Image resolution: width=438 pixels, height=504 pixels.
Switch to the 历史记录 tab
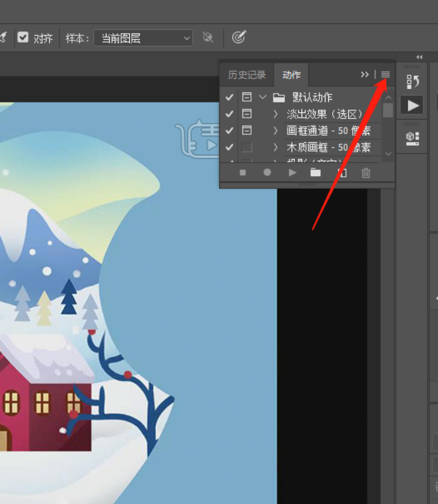[x=246, y=74]
